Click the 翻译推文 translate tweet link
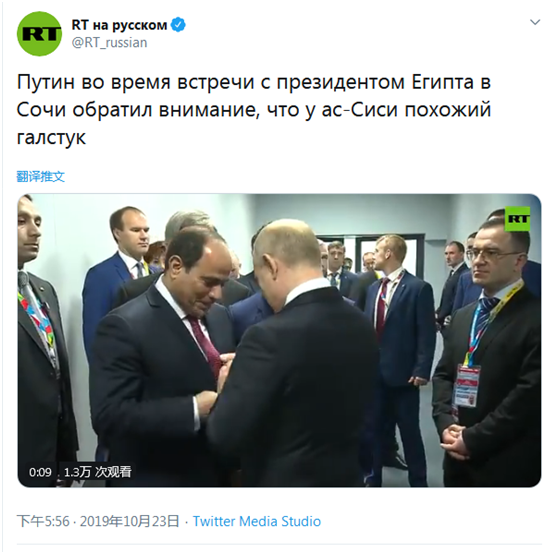Screen dimensions: 558x554 (x=41, y=176)
